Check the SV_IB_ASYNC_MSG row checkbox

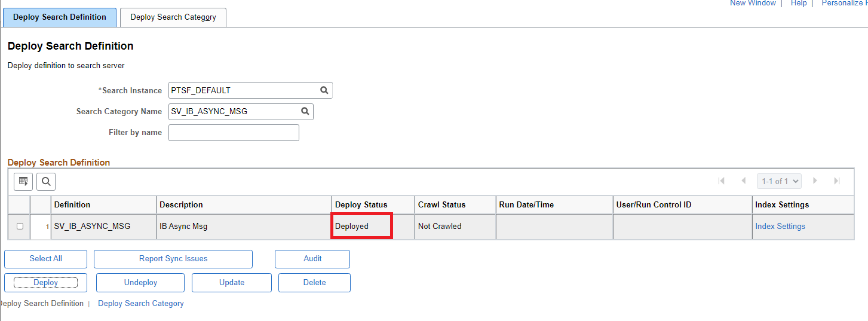coord(20,227)
